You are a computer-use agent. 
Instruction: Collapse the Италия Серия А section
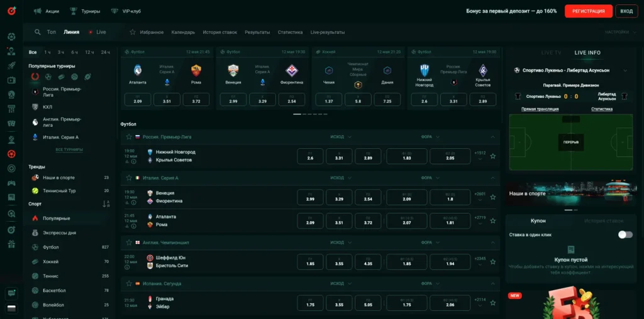click(x=493, y=178)
